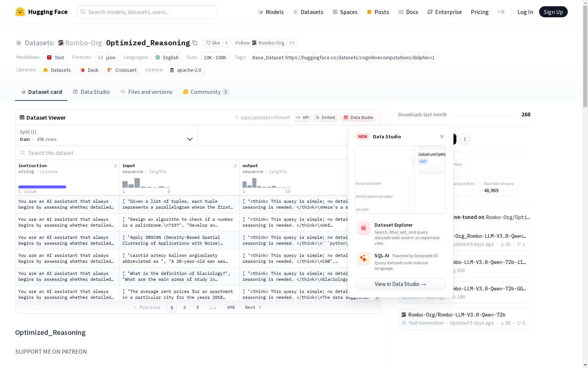Click the instruction column class distribution bar
Image resolution: width=588 pixels, height=368 pixels.
[42, 187]
